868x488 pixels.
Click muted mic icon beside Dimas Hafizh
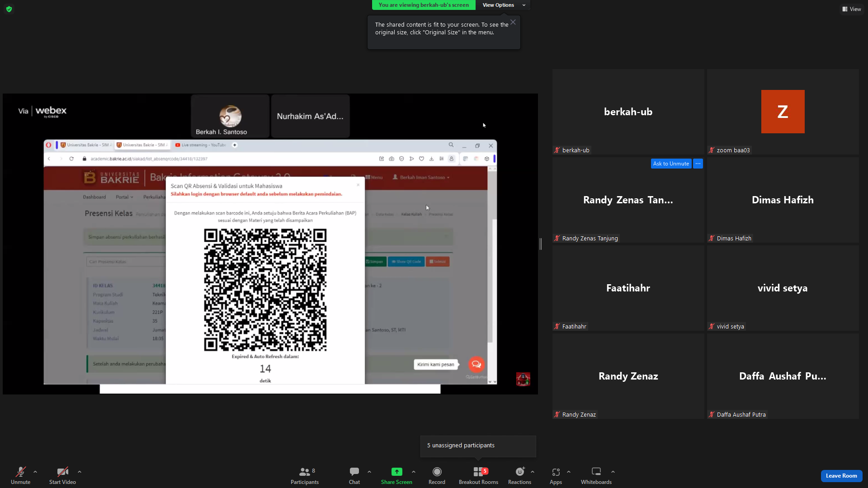[x=712, y=238]
